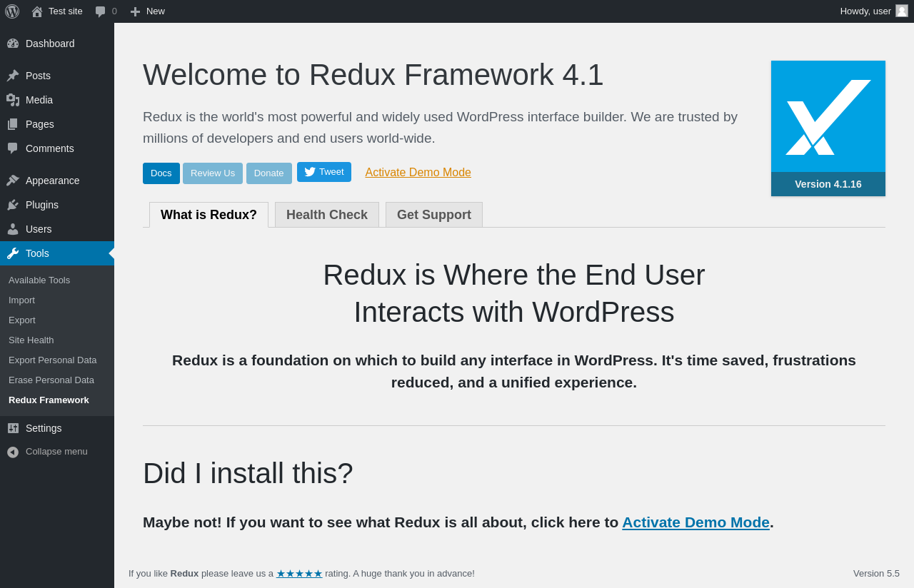Switch to the Health Check tab
The width and height of the screenshot is (914, 588).
327,215
